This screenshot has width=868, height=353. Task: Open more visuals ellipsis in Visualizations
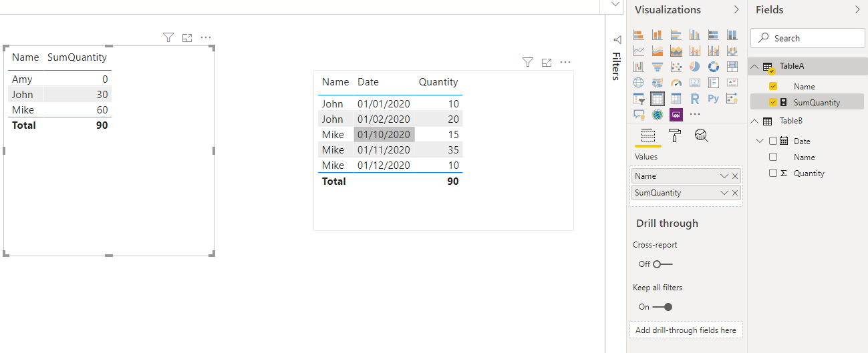pos(694,115)
